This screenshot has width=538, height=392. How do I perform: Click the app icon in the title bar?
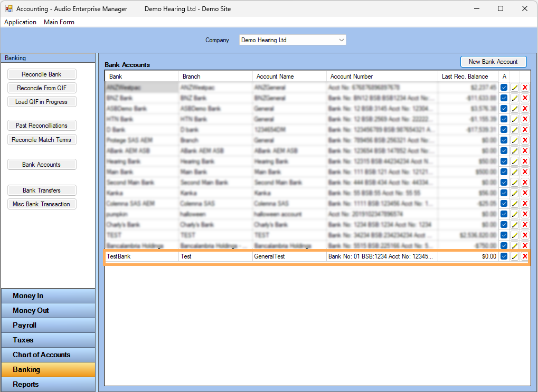pos(8,9)
